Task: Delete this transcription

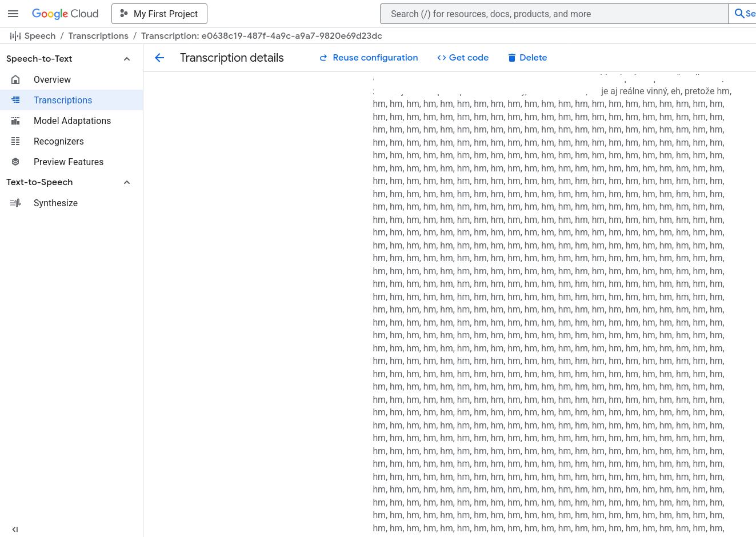Action: tap(527, 58)
